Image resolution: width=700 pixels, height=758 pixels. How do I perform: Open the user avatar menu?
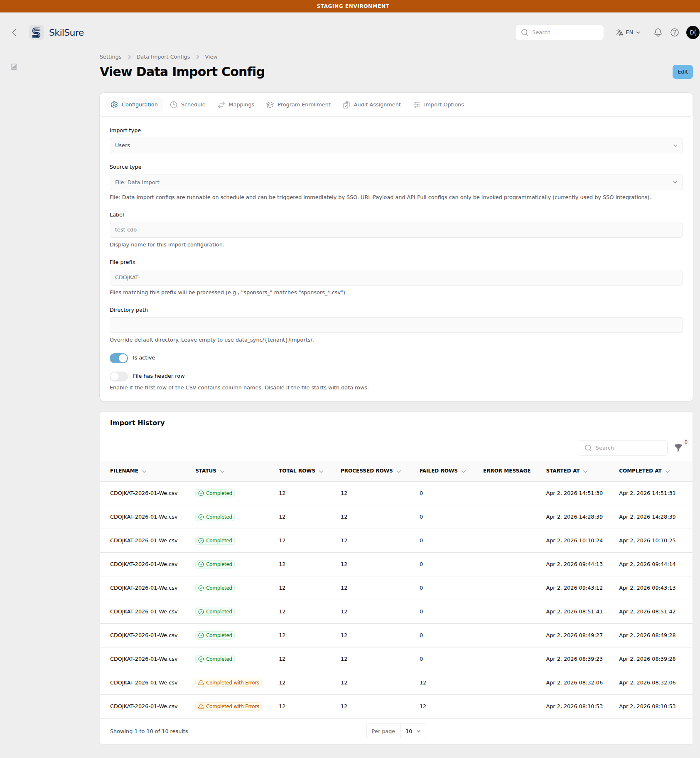click(693, 32)
